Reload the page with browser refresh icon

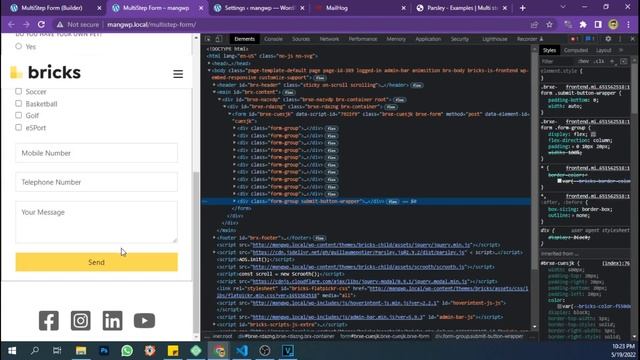(x=41, y=24)
